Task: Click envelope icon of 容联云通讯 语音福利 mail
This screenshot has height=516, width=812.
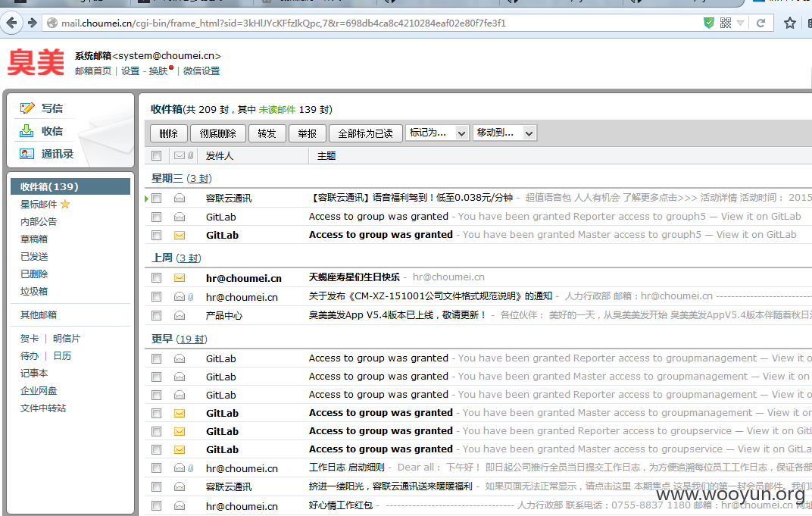Action: [180, 199]
